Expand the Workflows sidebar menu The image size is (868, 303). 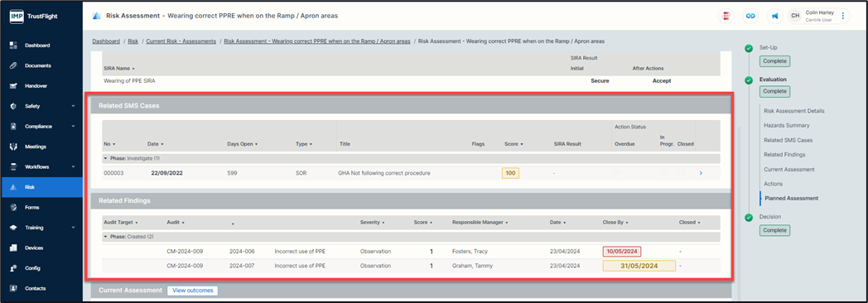click(x=73, y=167)
